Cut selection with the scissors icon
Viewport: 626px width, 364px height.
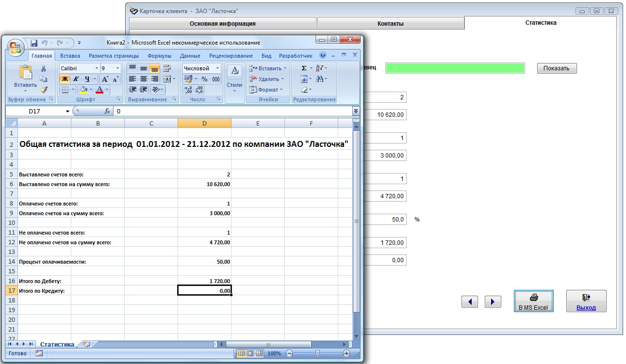44,69
